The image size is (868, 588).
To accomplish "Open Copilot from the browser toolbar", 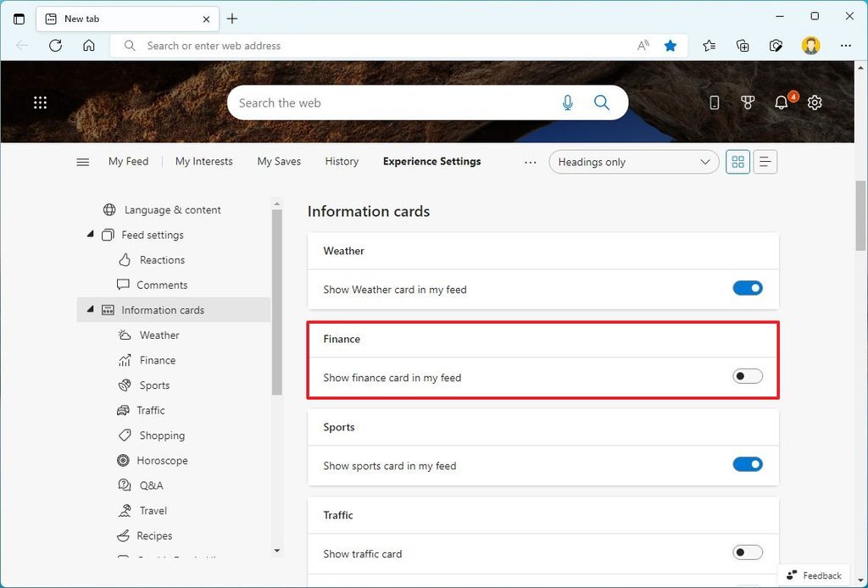I will pyautogui.click(x=776, y=46).
